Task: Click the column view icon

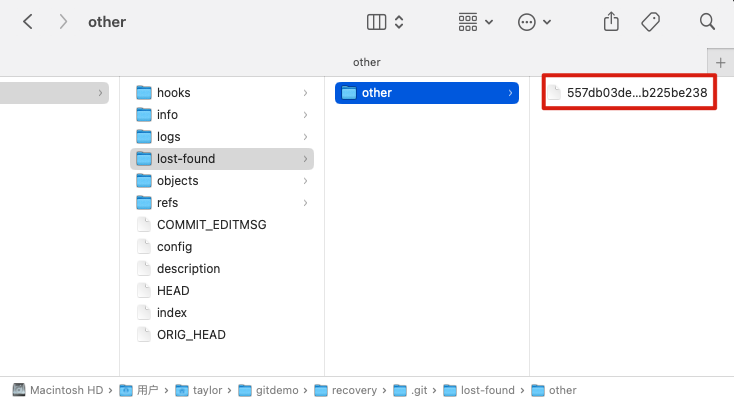Action: [376, 22]
